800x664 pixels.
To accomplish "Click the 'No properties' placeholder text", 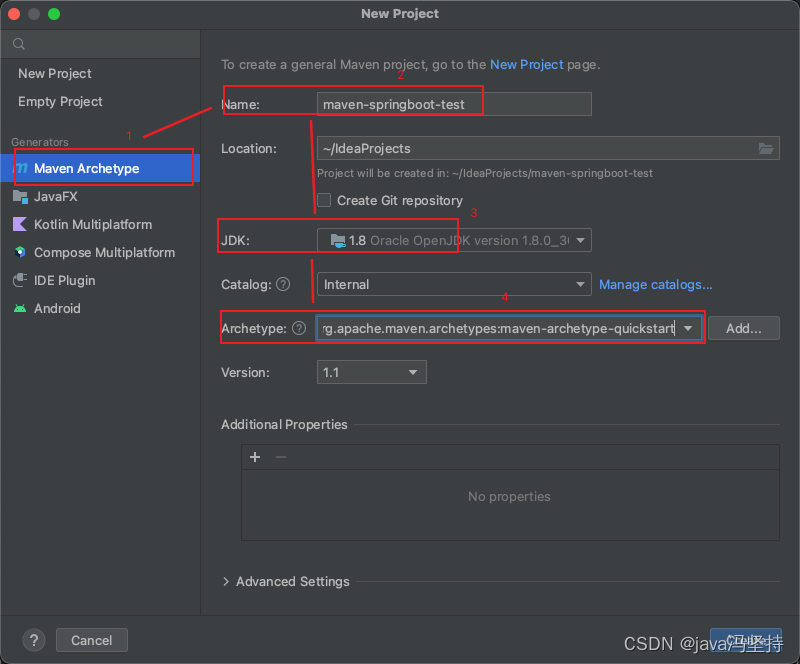I will pyautogui.click(x=509, y=497).
